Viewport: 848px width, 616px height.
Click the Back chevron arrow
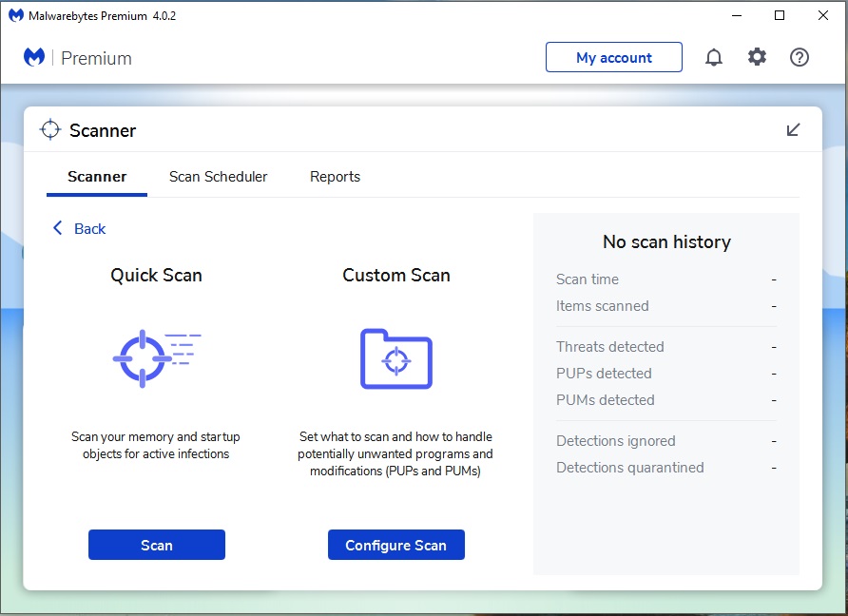[x=57, y=228]
